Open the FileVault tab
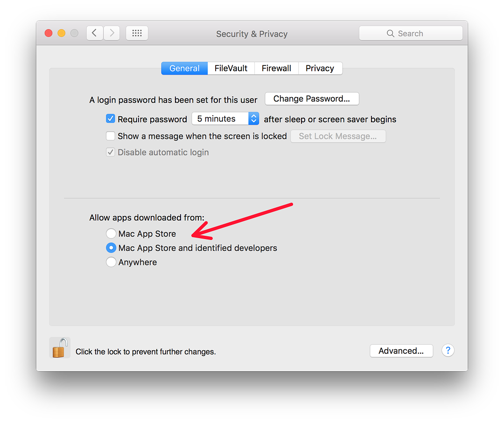Image resolution: width=504 pixels, height=423 pixels. pos(231,68)
